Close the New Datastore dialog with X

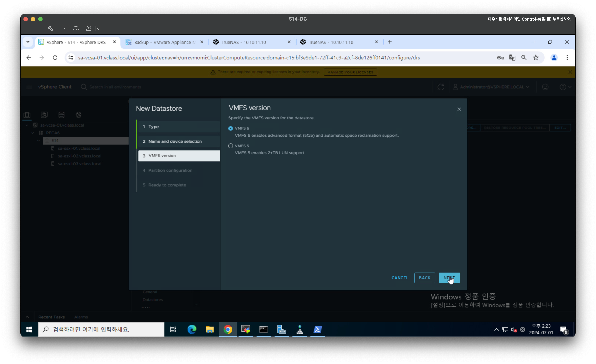coord(459,109)
